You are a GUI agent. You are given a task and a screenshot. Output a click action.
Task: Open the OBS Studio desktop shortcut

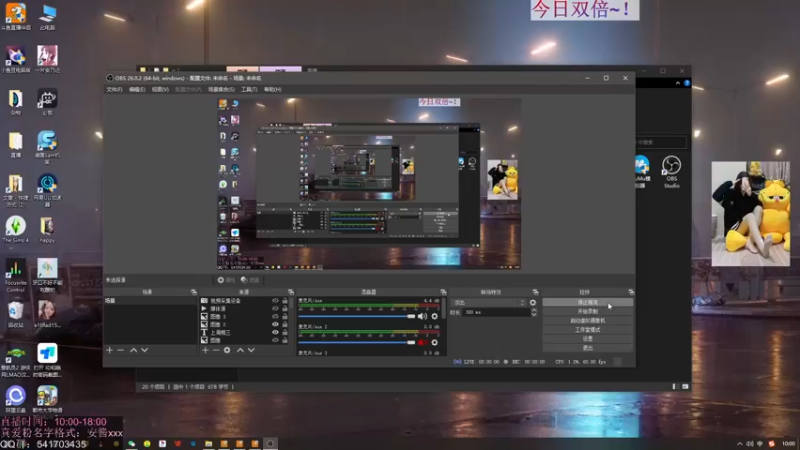(x=671, y=172)
